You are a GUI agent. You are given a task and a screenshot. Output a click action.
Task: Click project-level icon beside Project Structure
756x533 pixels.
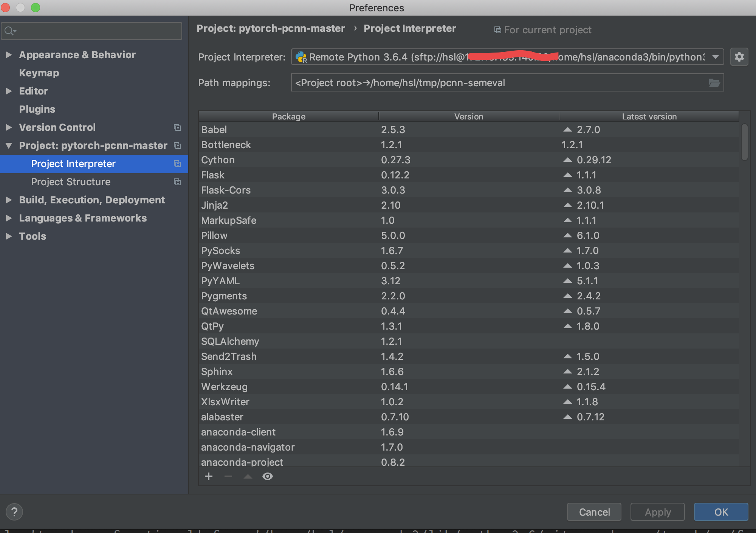[x=177, y=182]
